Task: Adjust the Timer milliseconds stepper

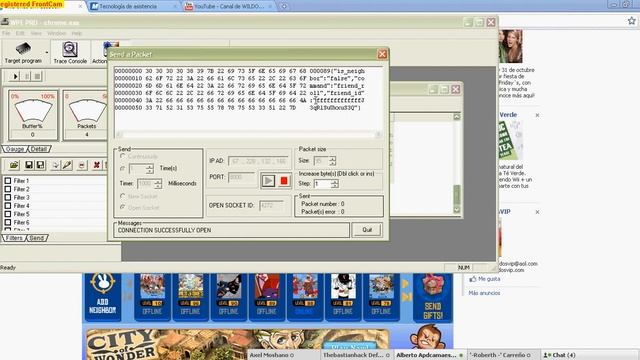Action: coord(158,184)
